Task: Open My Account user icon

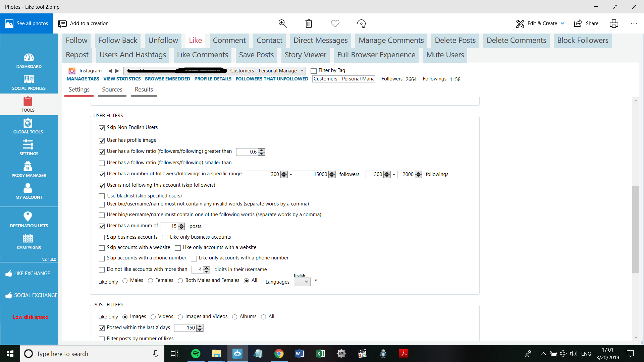Action: tap(28, 188)
